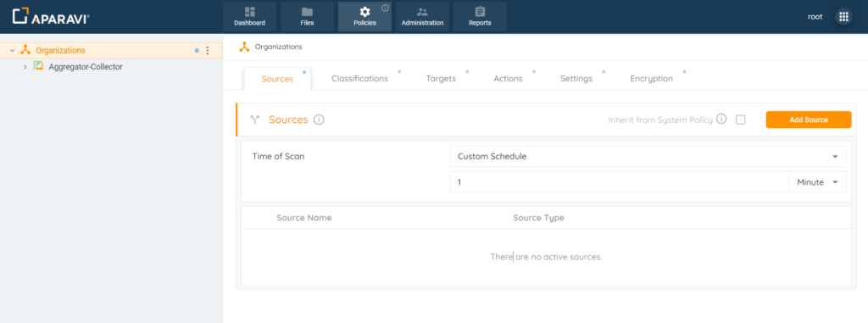Image resolution: width=868 pixels, height=323 pixels.
Task: Click the schedule interval number field
Action: (x=620, y=181)
